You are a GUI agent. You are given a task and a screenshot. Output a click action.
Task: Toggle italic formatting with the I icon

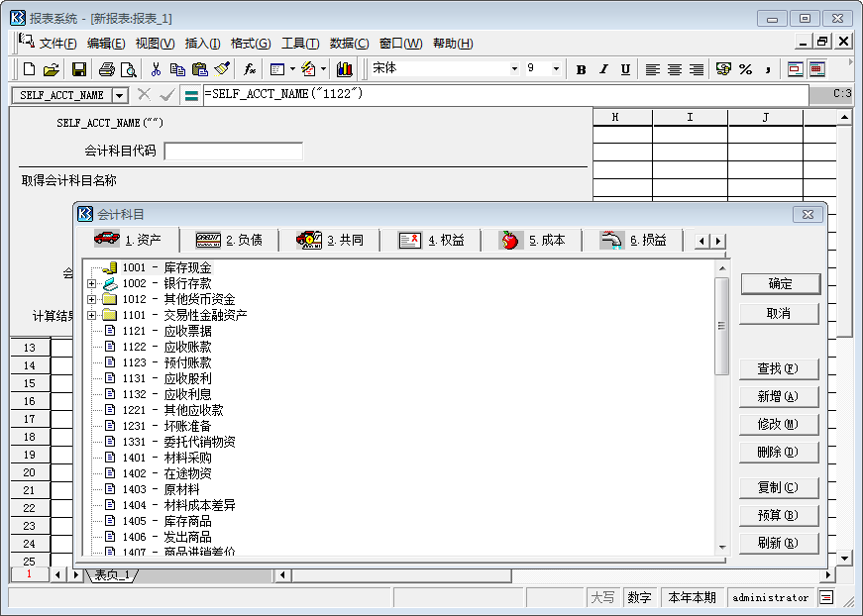tap(603, 67)
